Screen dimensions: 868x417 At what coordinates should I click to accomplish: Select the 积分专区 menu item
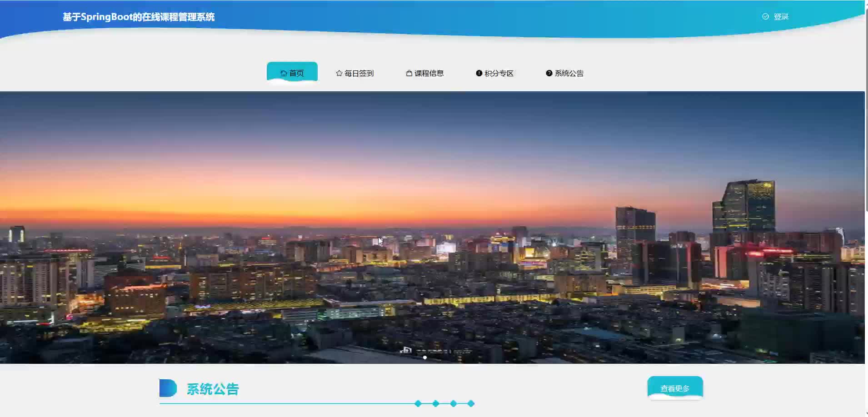click(495, 73)
